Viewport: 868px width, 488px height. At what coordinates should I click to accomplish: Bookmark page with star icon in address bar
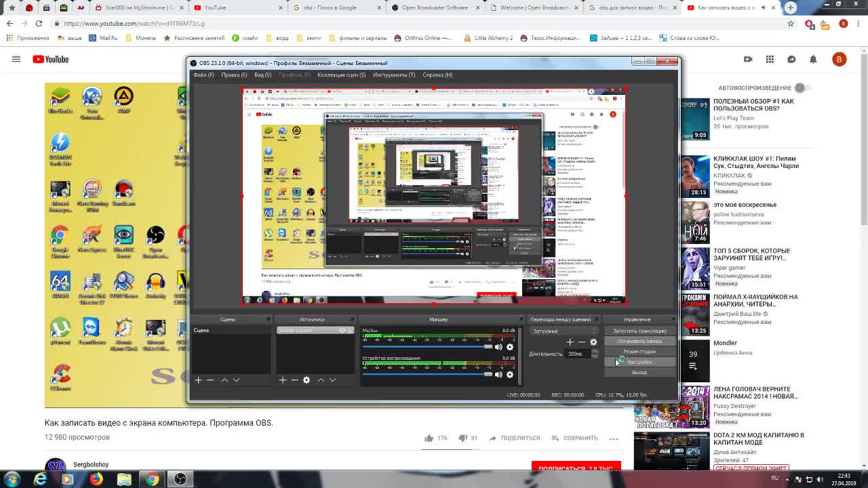coord(791,23)
